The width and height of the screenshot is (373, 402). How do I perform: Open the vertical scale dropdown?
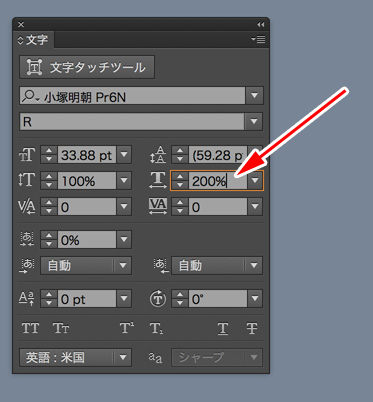[x=124, y=180]
